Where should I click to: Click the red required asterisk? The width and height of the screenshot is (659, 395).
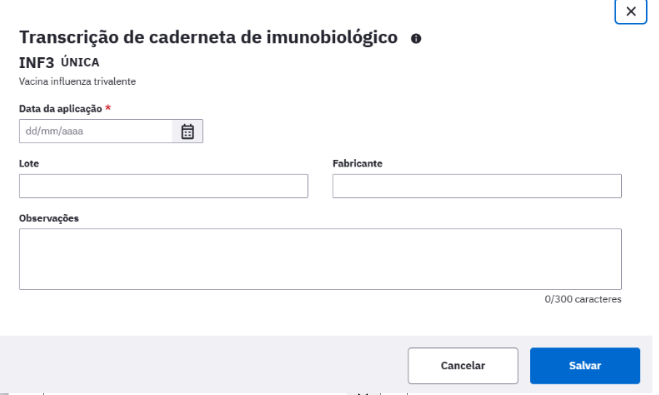[x=108, y=108]
